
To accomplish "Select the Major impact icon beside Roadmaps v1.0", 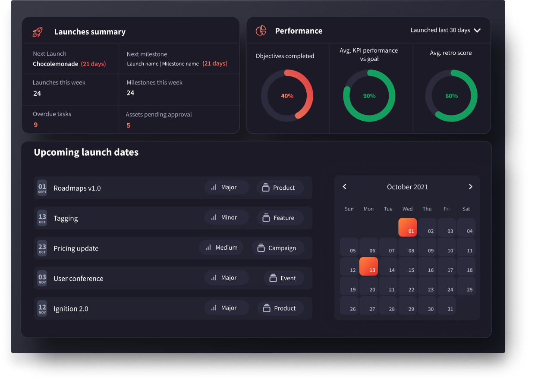I will coord(214,187).
